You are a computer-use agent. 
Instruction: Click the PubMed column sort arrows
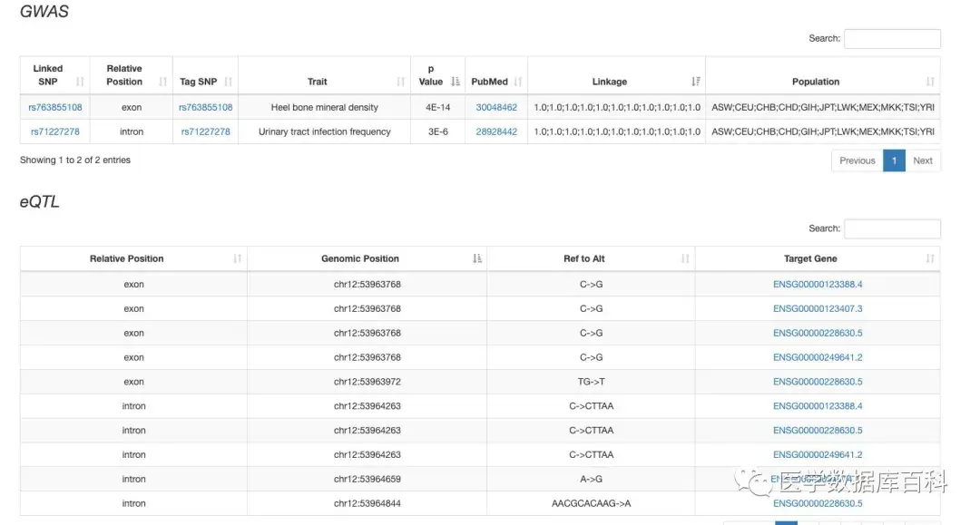click(x=518, y=82)
